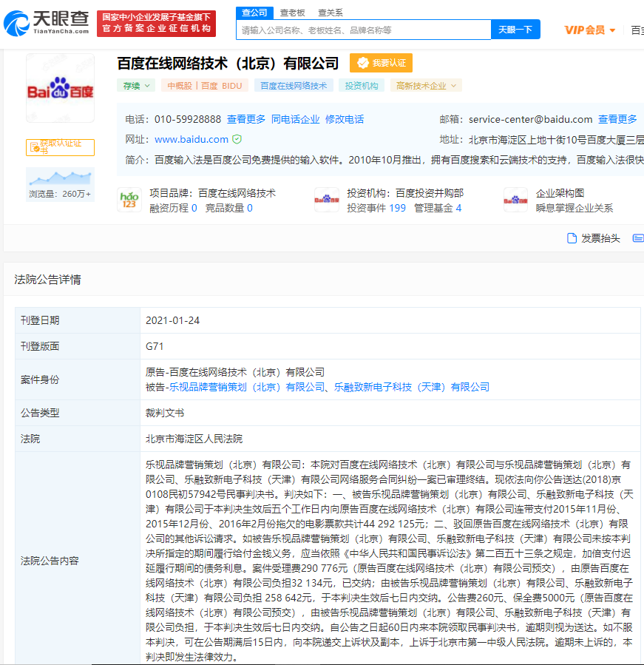
Task: Click the 发票抬头 link
Action: click(x=601, y=238)
